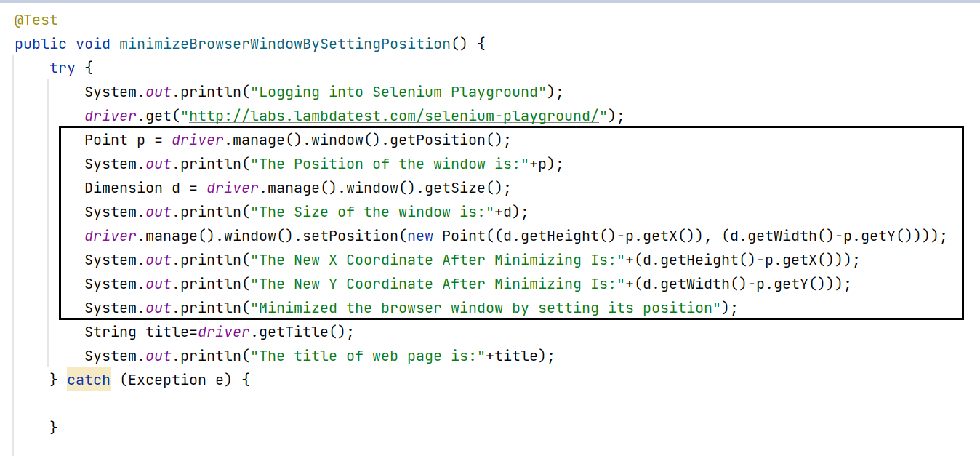This screenshot has width=980, height=456.
Task: Click the "public void" keywords
Action: point(63,44)
